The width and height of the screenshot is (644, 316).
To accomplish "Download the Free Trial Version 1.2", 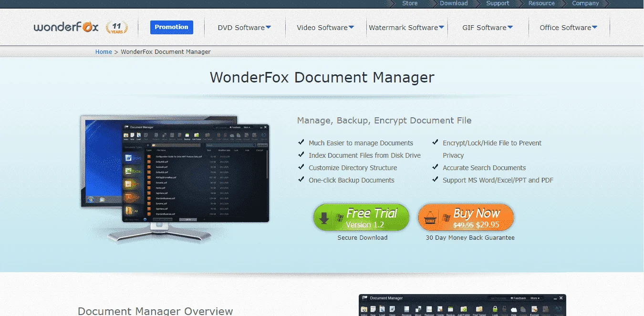I will (x=361, y=217).
